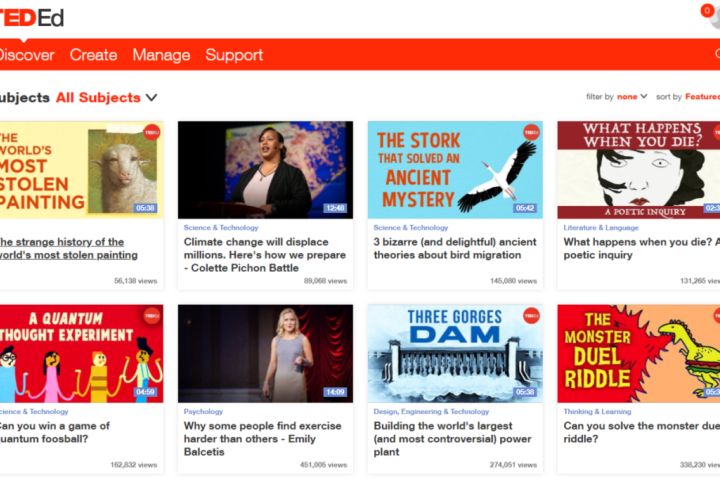
Task: Open the notification badge showing 0
Action: [x=707, y=11]
